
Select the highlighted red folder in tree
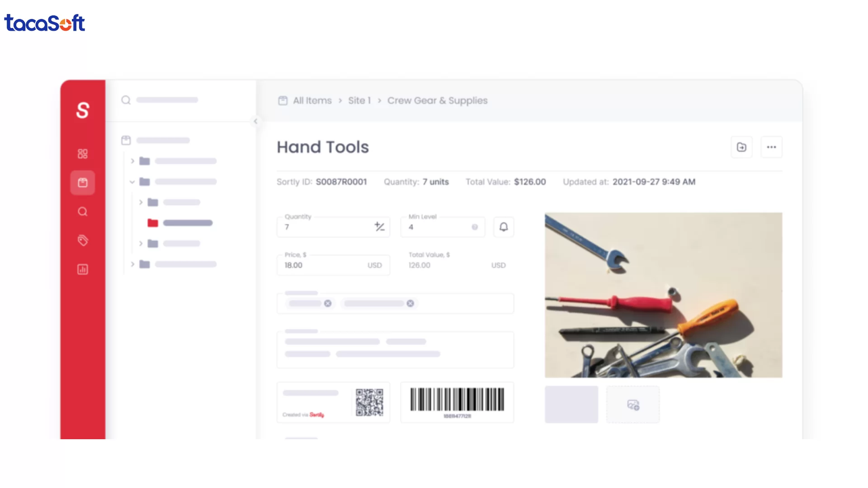point(153,223)
